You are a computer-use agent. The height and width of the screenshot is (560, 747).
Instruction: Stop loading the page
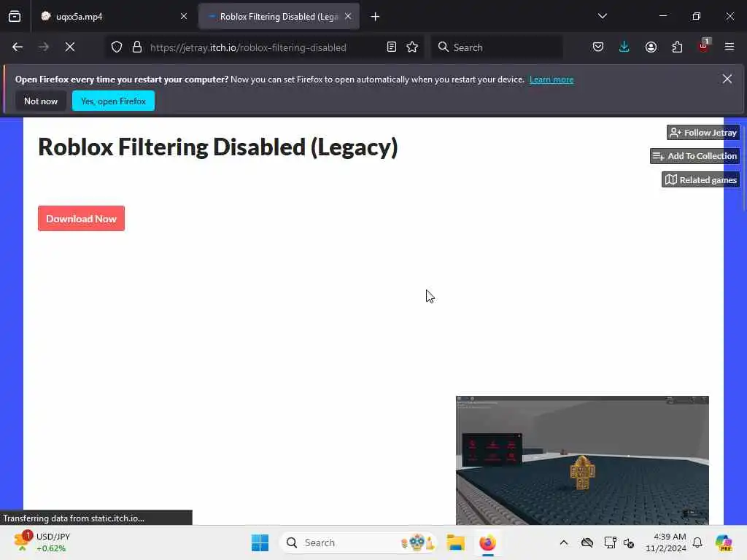pos(69,47)
